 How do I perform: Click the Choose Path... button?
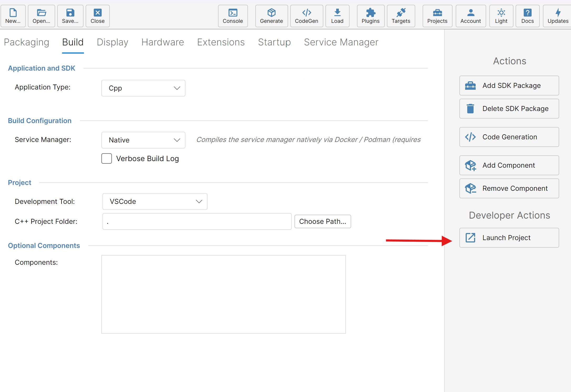coord(323,221)
